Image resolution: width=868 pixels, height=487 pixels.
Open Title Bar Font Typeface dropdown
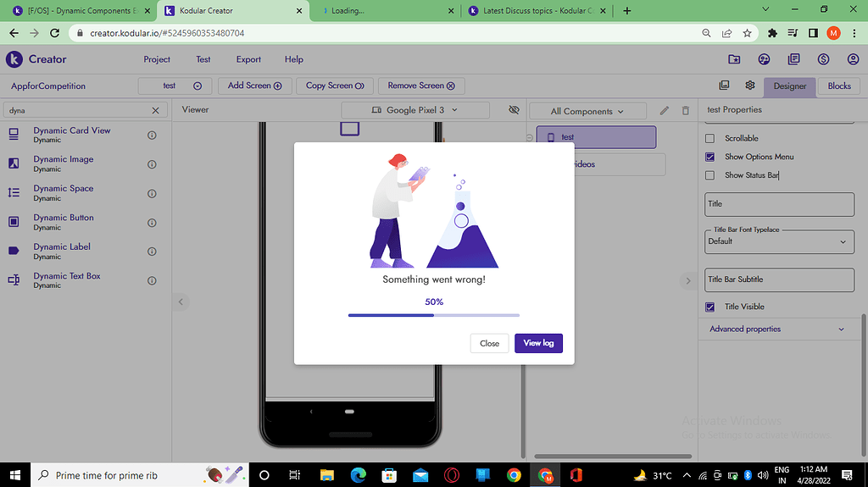[x=779, y=241]
